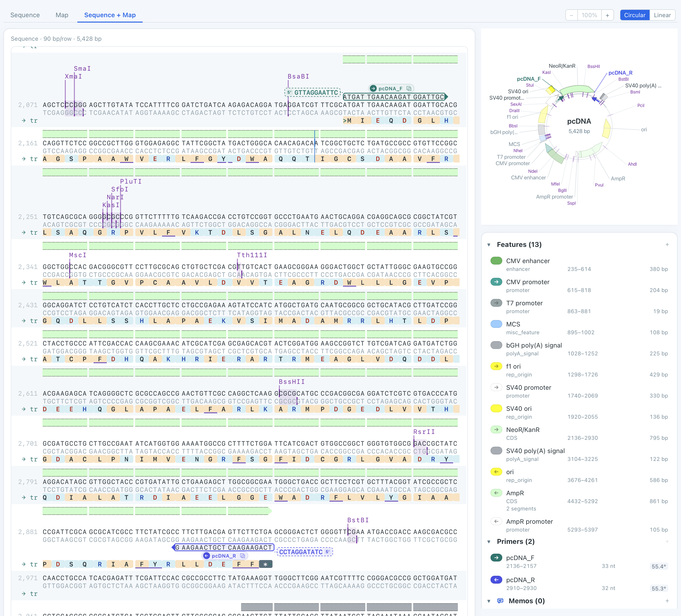Click the f1 ori yellow arrow icon

click(x=496, y=366)
